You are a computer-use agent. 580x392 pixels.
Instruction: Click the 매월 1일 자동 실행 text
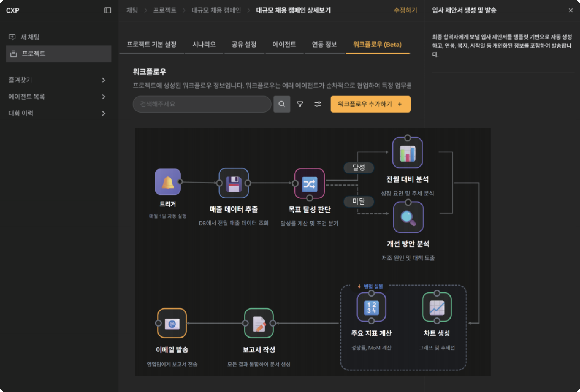coord(168,216)
